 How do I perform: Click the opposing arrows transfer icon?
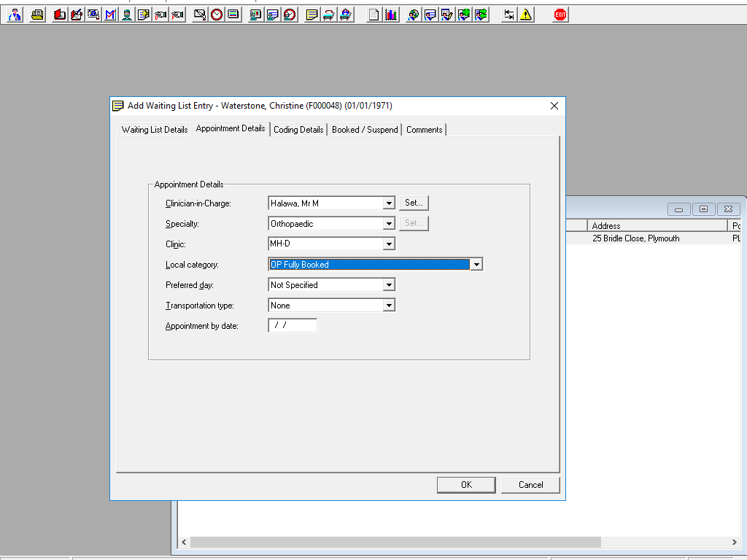click(508, 15)
